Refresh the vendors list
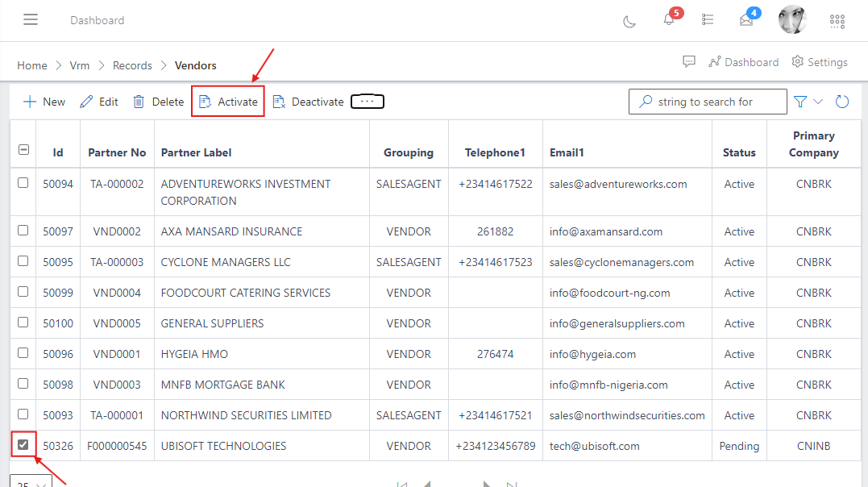The width and height of the screenshot is (868, 487). [841, 101]
